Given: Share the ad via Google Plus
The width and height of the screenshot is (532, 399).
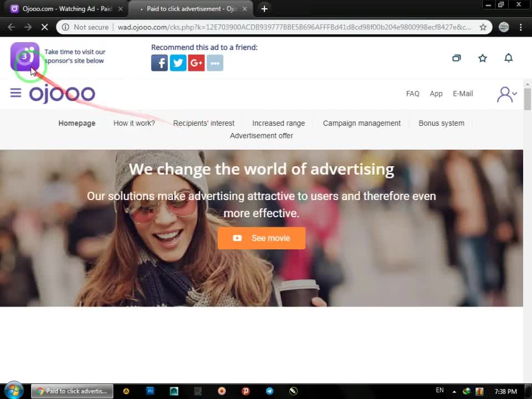Looking at the screenshot, I should [196, 63].
